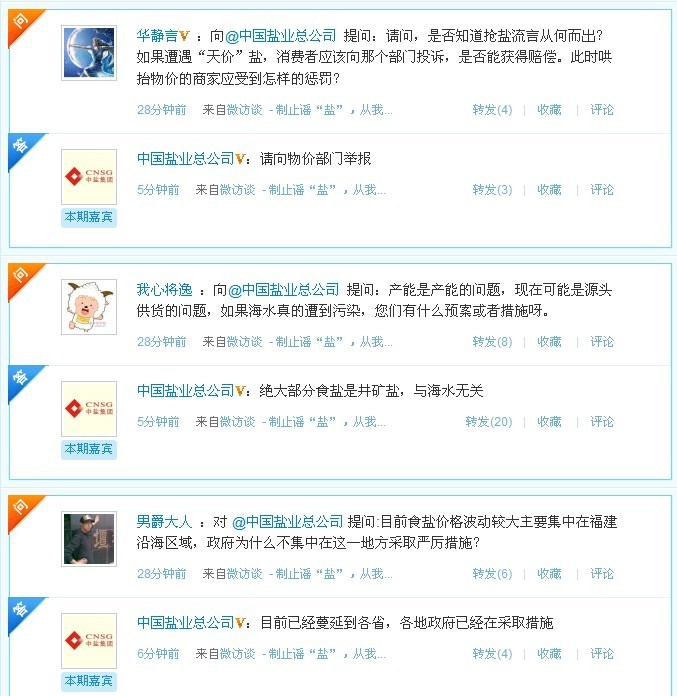This screenshot has height=696, width=677.
Task: Click 收藏 on 华静言's question
Action: (549, 110)
